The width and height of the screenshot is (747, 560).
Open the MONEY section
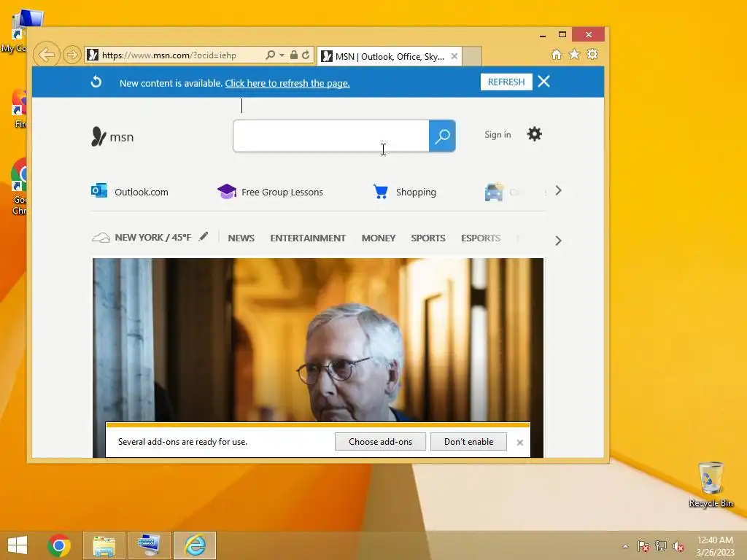(379, 238)
